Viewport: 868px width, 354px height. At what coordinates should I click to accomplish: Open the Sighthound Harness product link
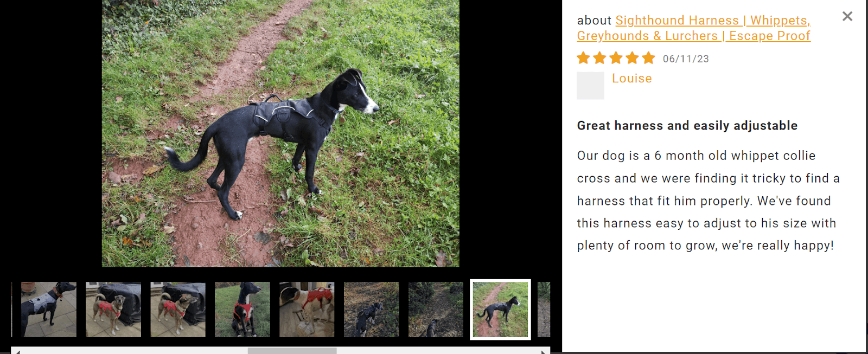[x=693, y=28]
